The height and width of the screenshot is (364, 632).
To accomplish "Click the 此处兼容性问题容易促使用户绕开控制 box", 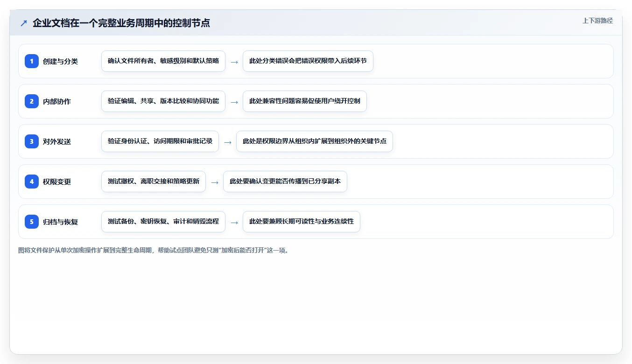I will (x=305, y=101).
